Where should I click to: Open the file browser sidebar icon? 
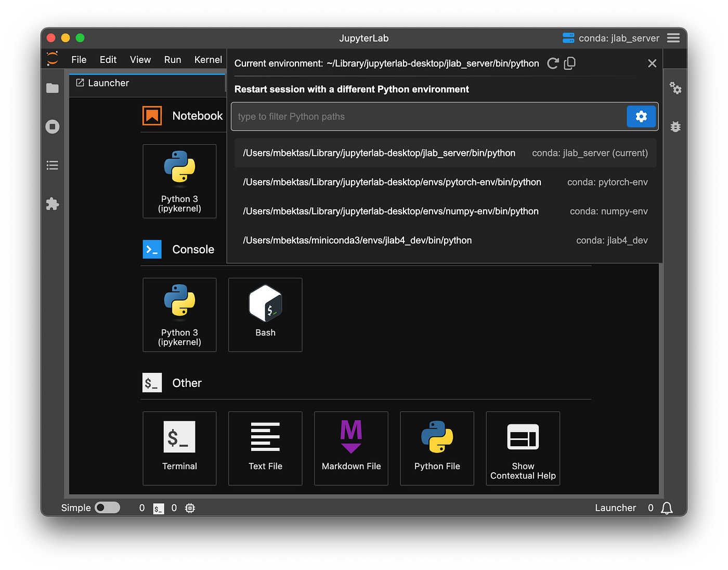[x=53, y=88]
